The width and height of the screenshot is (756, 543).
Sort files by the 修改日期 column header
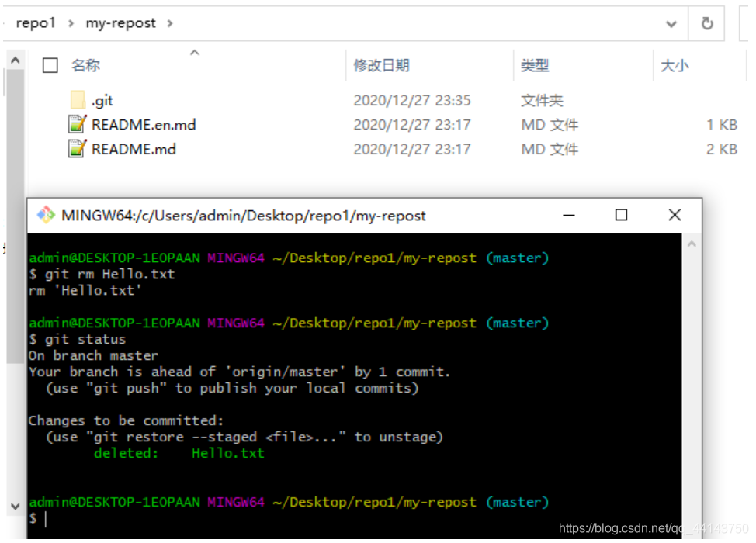pyautogui.click(x=381, y=65)
